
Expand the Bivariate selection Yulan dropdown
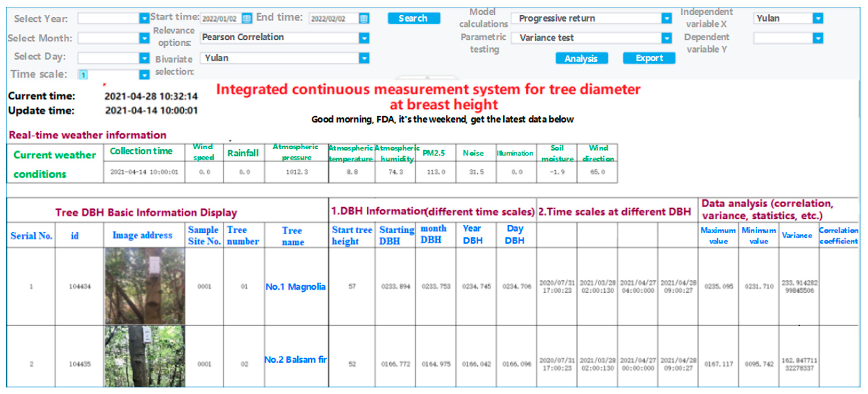364,58
